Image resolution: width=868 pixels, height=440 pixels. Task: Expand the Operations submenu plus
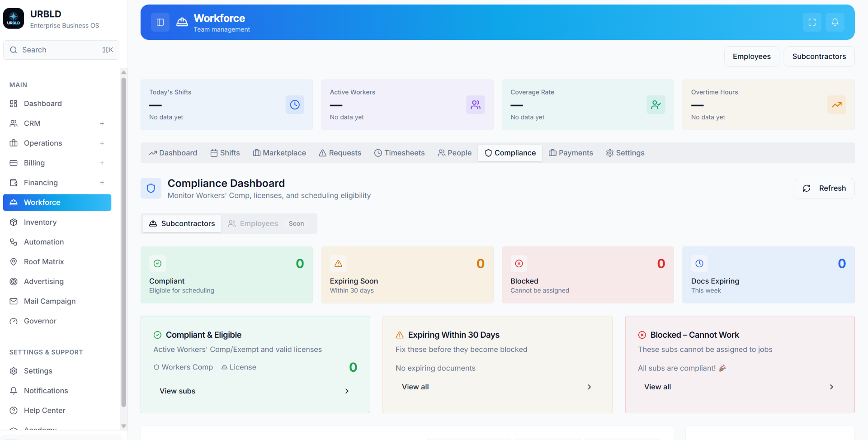click(102, 143)
